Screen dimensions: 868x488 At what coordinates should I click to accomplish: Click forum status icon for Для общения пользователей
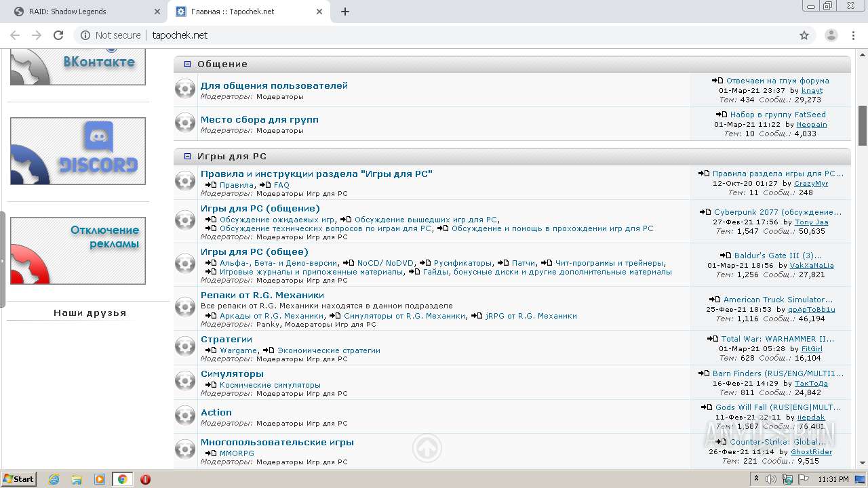point(185,89)
